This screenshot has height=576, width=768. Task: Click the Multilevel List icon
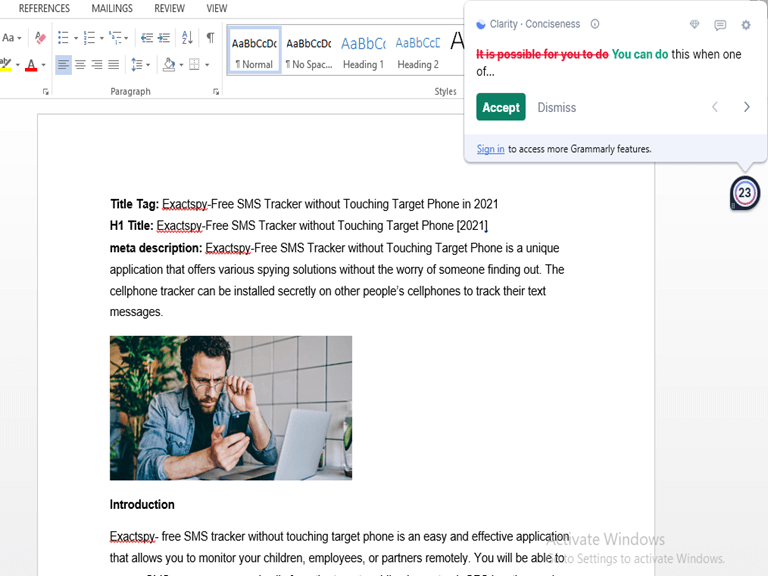tap(115, 38)
